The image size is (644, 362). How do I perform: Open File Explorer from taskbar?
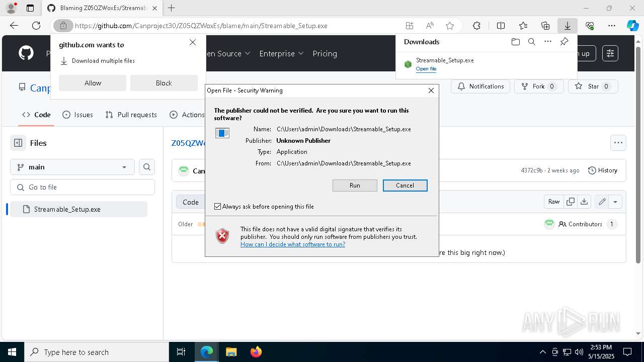point(231,352)
